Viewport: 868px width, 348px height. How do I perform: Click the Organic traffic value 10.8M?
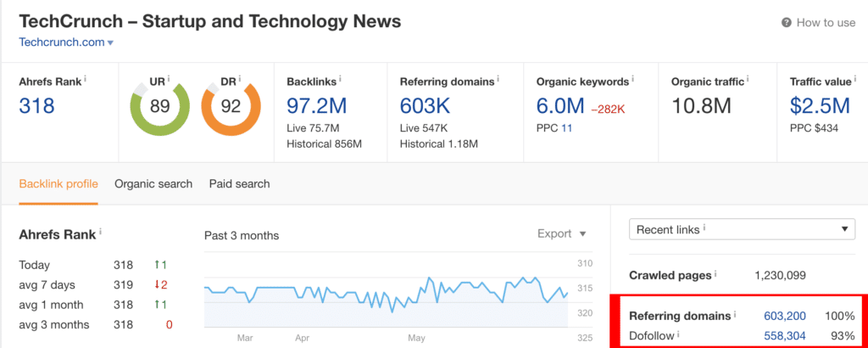pyautogui.click(x=701, y=105)
